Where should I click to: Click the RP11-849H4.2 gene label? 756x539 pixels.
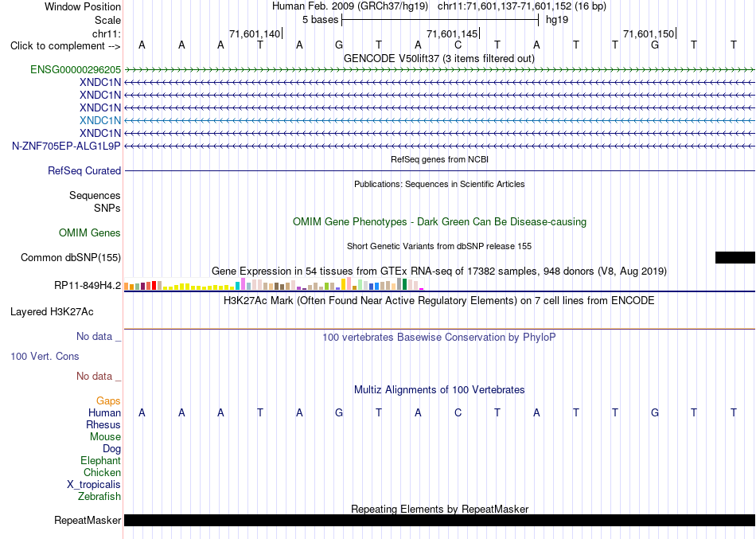(x=88, y=286)
